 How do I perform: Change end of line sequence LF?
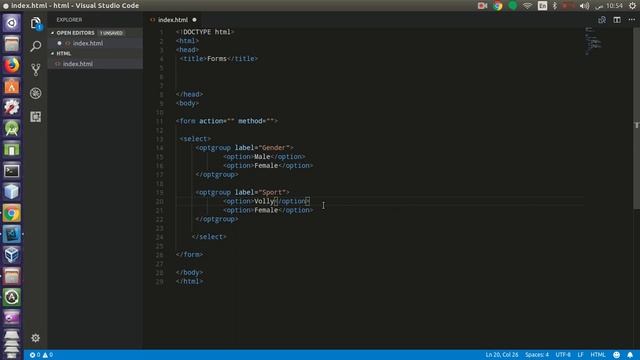(x=580, y=355)
